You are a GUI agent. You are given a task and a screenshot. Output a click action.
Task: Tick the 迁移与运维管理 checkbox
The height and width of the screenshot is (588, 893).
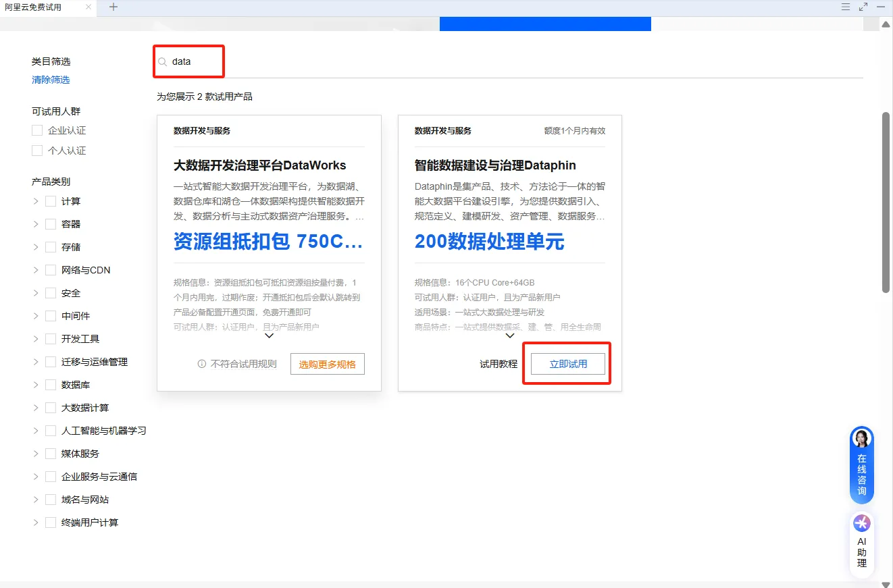(51, 362)
